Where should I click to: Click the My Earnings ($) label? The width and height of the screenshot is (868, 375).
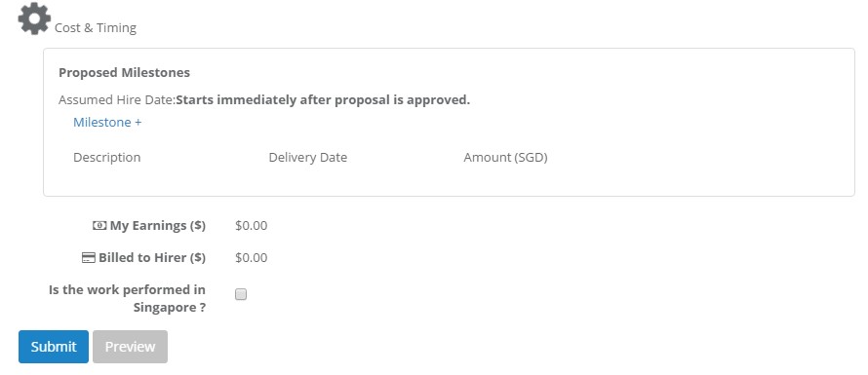(x=158, y=225)
